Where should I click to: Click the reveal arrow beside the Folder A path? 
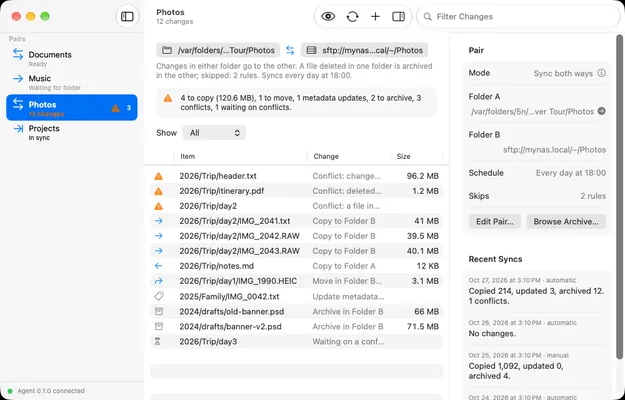(601, 111)
